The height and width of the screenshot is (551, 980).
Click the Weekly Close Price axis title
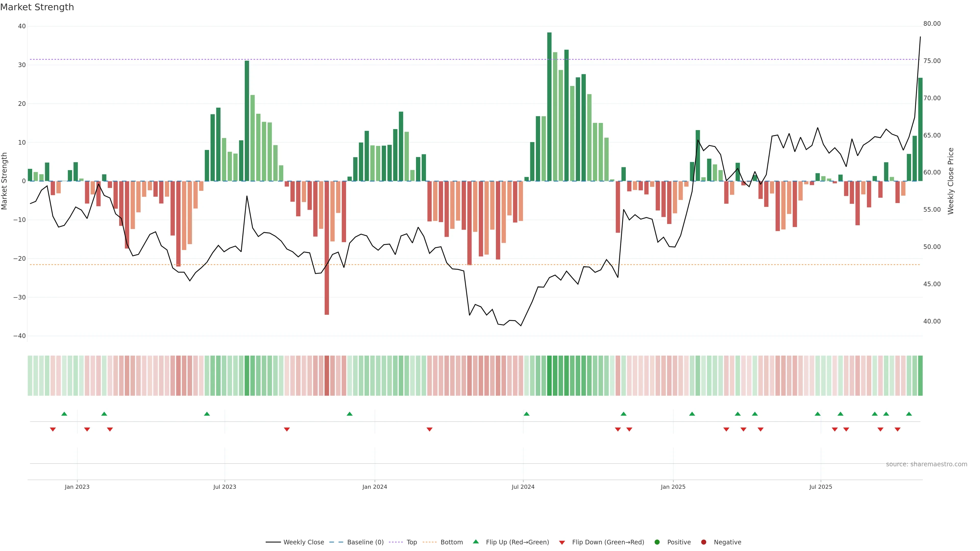click(x=951, y=181)
